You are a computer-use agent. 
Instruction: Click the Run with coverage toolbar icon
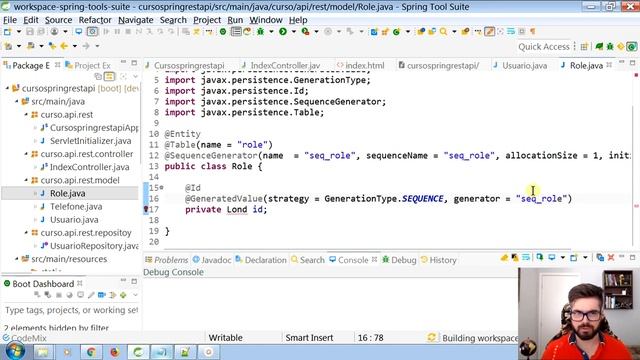(x=305, y=31)
